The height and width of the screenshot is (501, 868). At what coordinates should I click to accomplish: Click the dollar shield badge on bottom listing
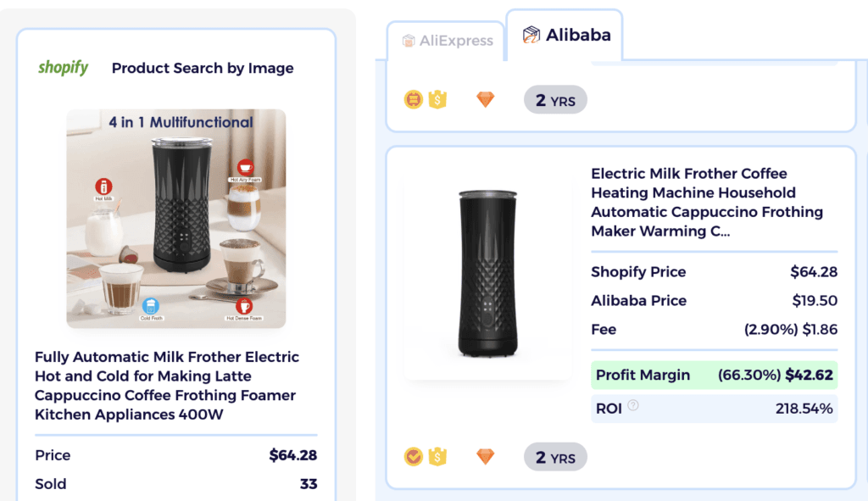pyautogui.click(x=437, y=456)
